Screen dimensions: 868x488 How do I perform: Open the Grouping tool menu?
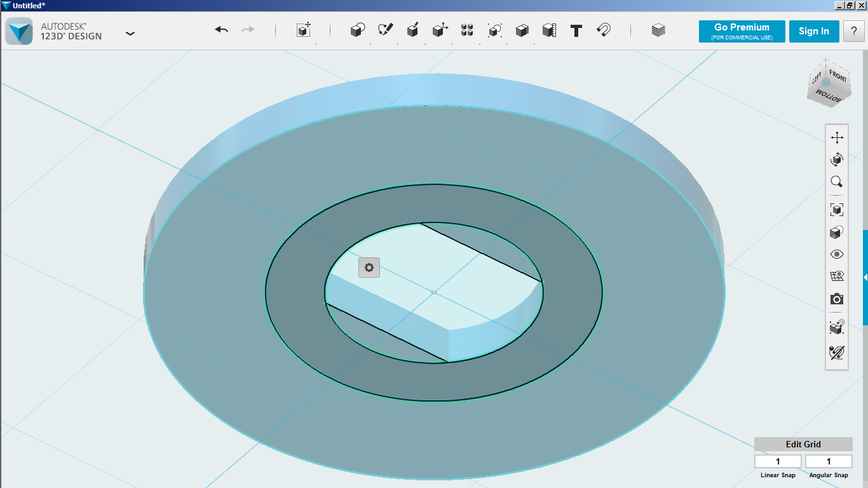(x=494, y=30)
